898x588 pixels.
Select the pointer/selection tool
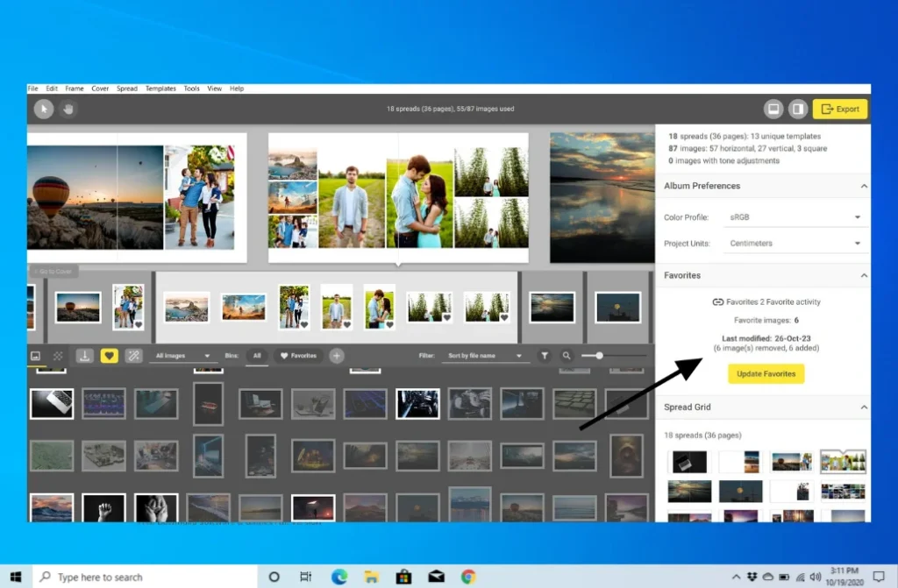(43, 108)
